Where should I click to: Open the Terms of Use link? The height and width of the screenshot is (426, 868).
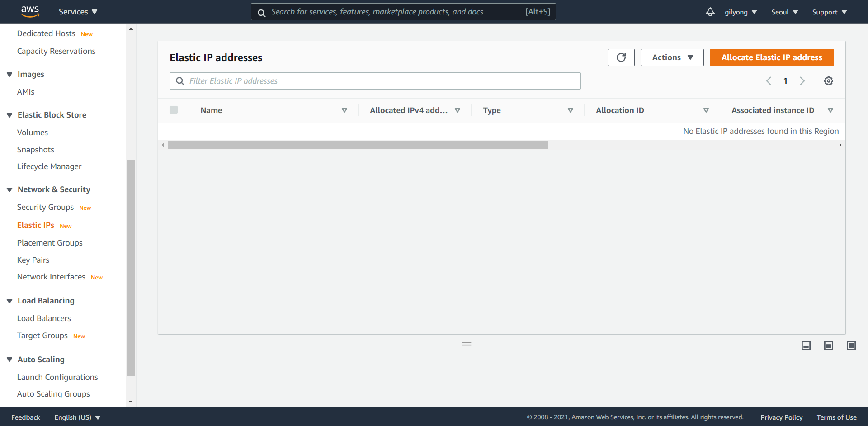click(x=837, y=417)
